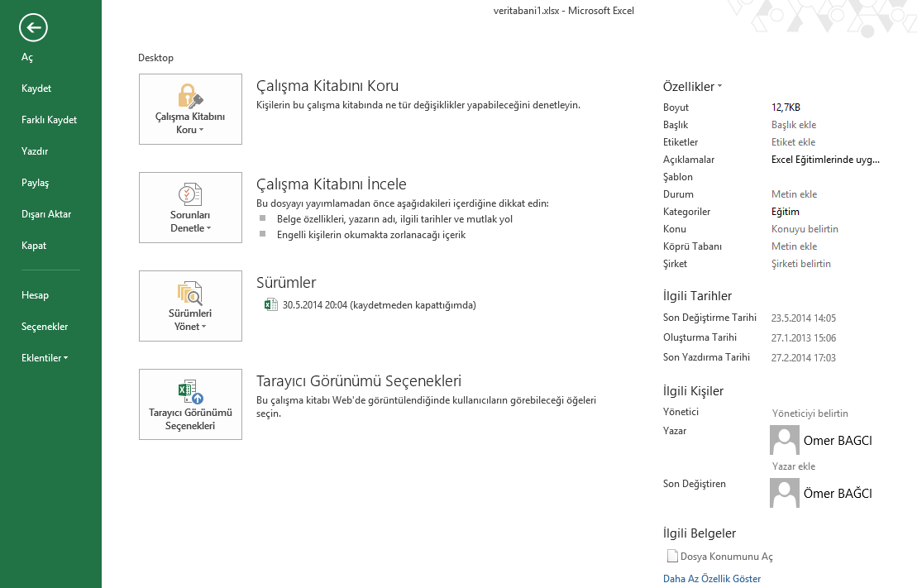Select Farklı Kaydet in the left menu
The image size is (917, 588).
click(x=49, y=120)
